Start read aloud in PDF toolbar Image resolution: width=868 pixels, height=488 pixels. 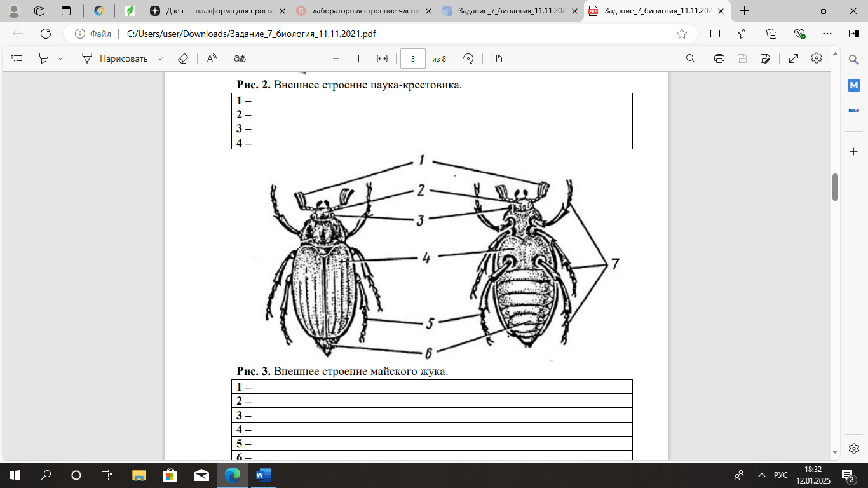point(212,58)
